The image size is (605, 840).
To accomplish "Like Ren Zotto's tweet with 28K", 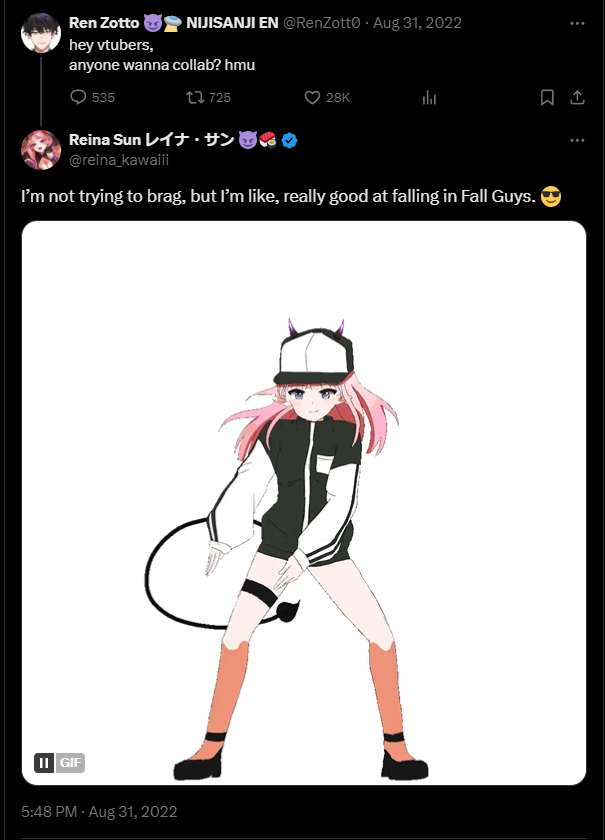I will point(312,97).
